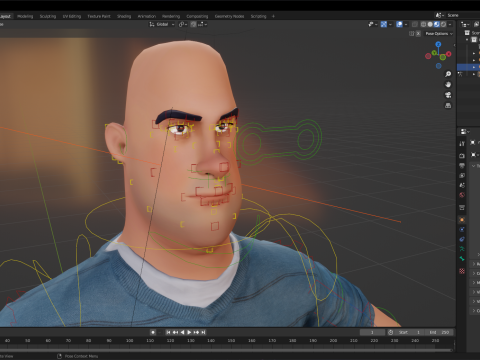Click the Zoom view magnifier icon
Screen dimensions: 480x360
[x=448, y=74]
